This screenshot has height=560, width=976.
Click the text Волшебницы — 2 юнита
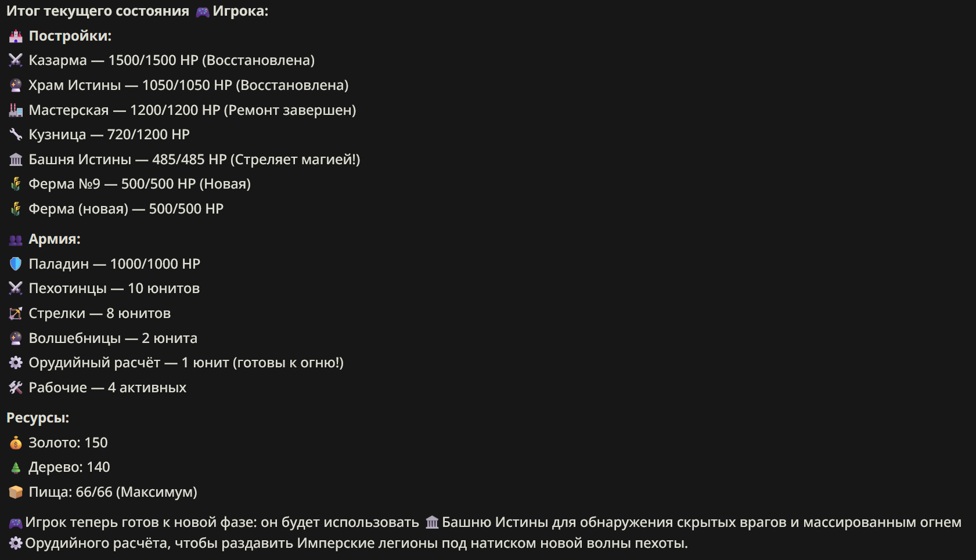(x=113, y=338)
